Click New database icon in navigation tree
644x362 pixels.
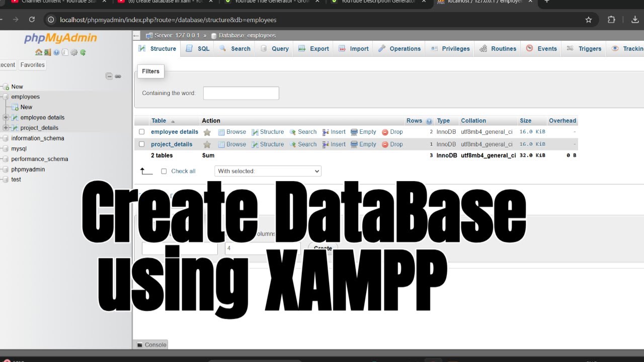[6, 87]
